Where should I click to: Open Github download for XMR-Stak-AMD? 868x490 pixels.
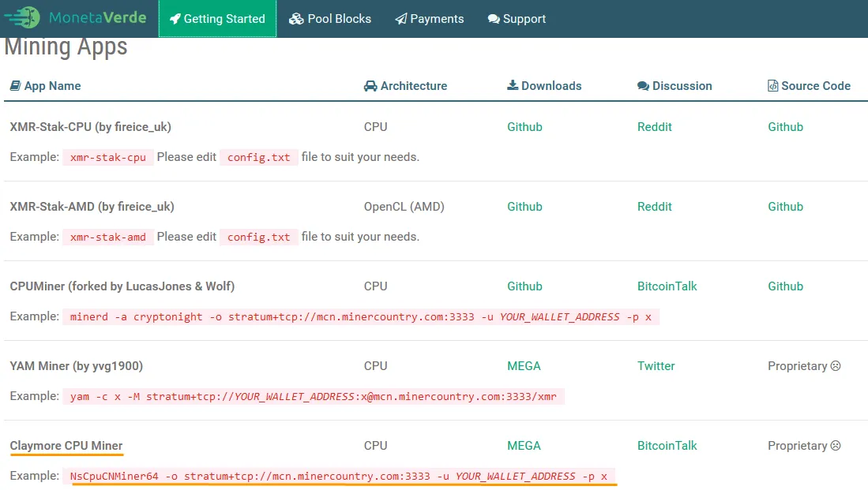pos(524,206)
